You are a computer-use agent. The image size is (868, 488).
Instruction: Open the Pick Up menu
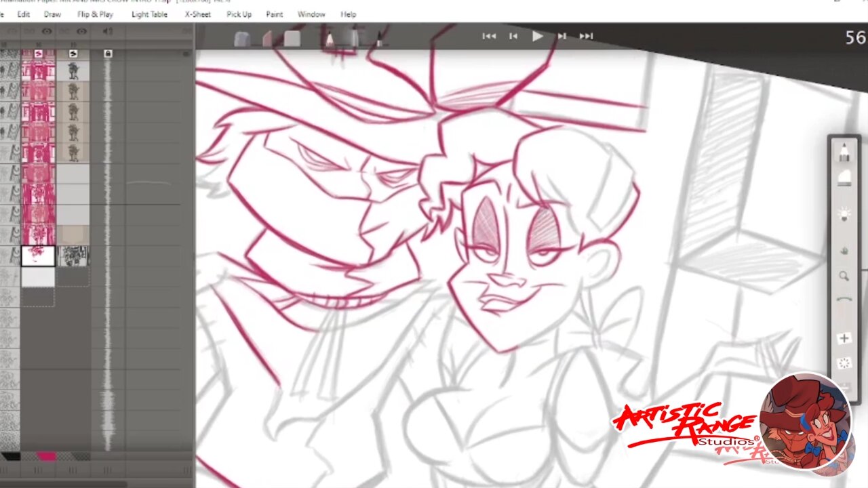click(239, 14)
